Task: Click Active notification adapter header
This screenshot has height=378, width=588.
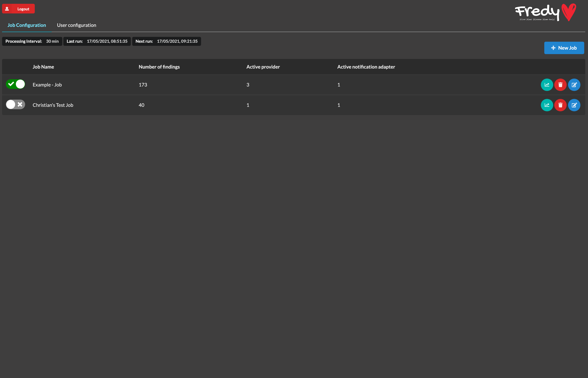Action: click(366, 67)
